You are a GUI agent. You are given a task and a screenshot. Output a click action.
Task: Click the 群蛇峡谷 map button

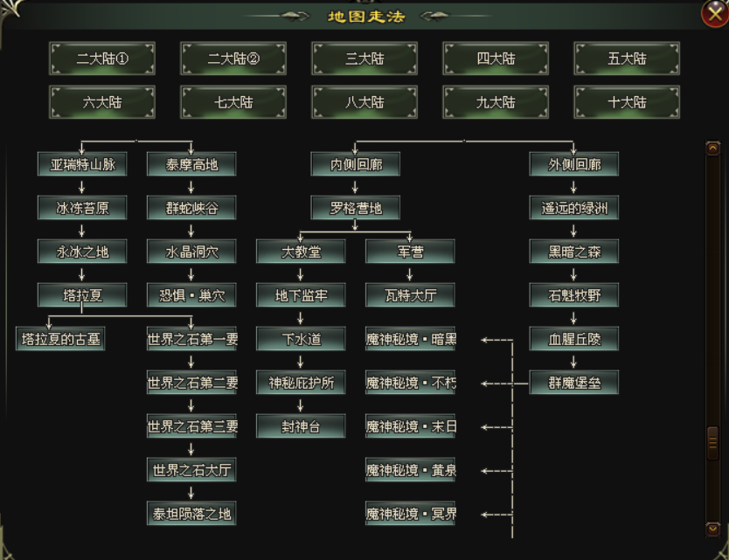[191, 208]
